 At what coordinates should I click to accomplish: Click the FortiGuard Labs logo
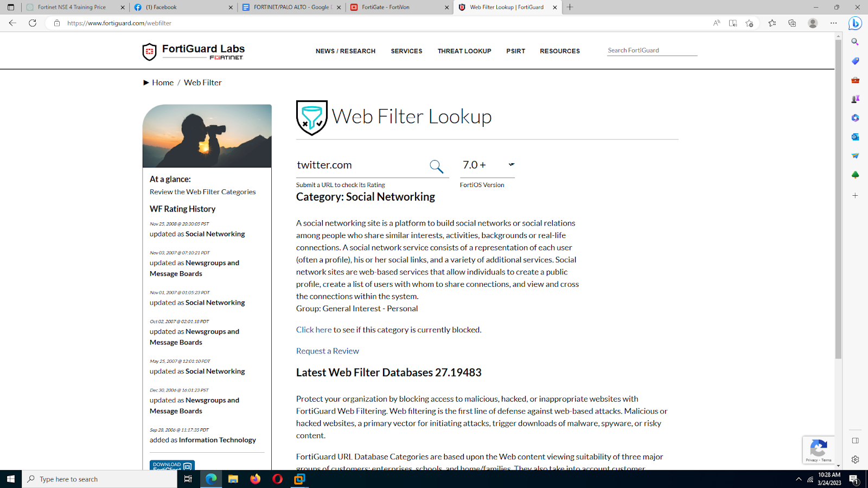point(193,52)
